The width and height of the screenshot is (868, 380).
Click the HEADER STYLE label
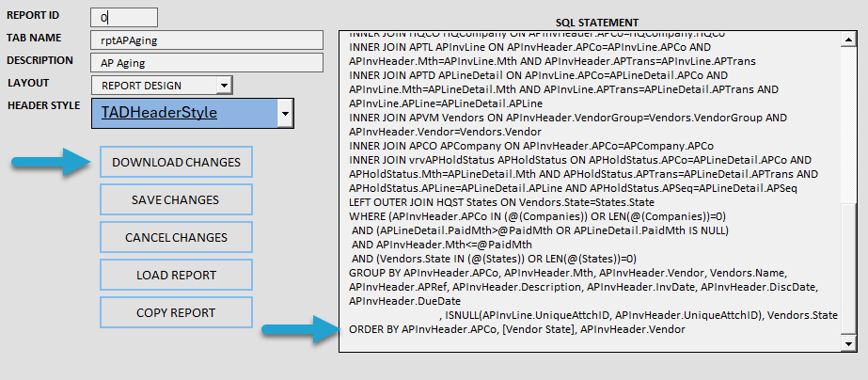coord(44,105)
